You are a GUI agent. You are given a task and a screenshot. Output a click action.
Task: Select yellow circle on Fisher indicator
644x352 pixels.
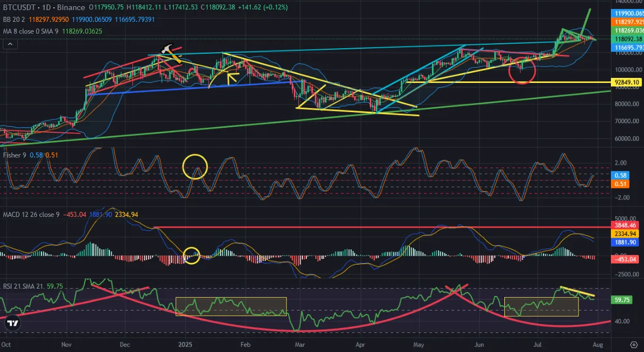195,166
